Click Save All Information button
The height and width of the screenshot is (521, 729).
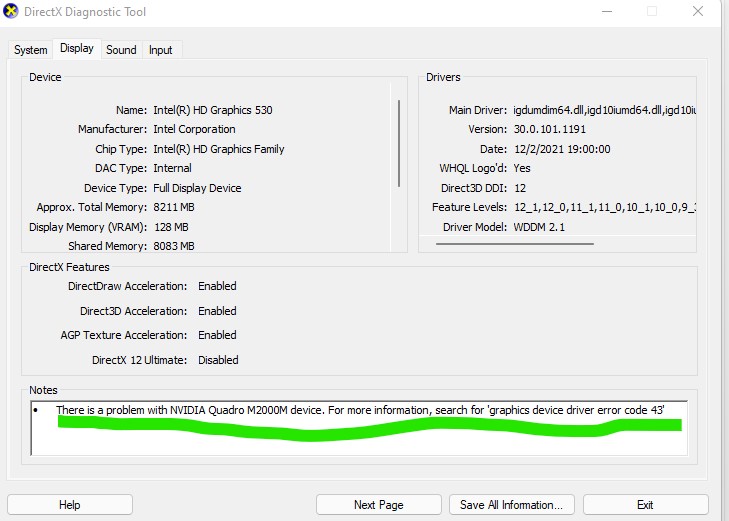tap(511, 505)
